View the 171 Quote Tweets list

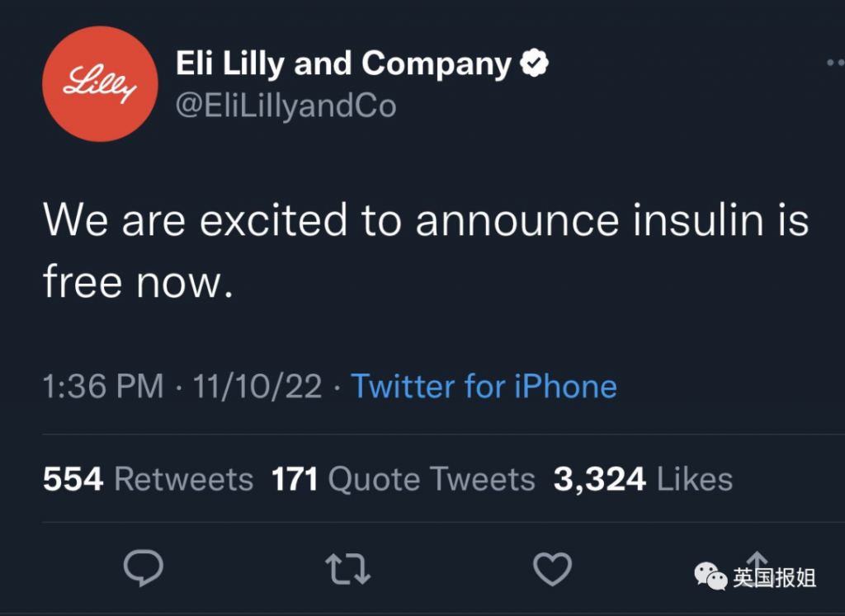pyautogui.click(x=403, y=479)
